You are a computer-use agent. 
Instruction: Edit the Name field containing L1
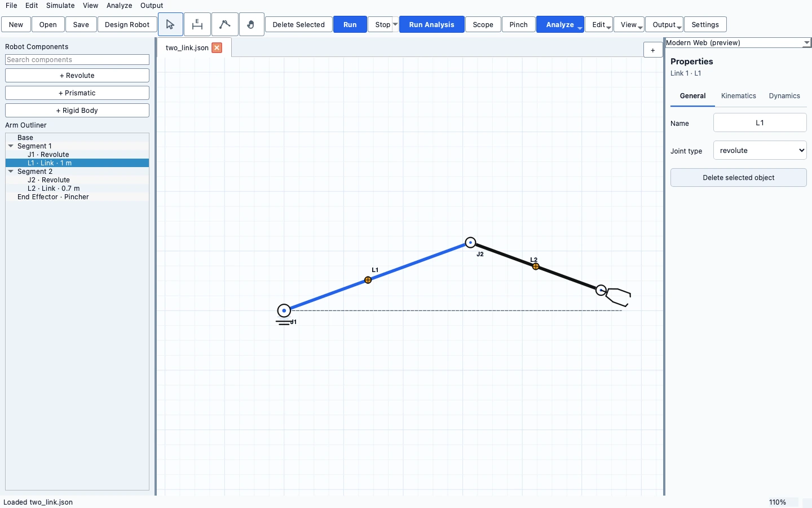[x=760, y=123]
